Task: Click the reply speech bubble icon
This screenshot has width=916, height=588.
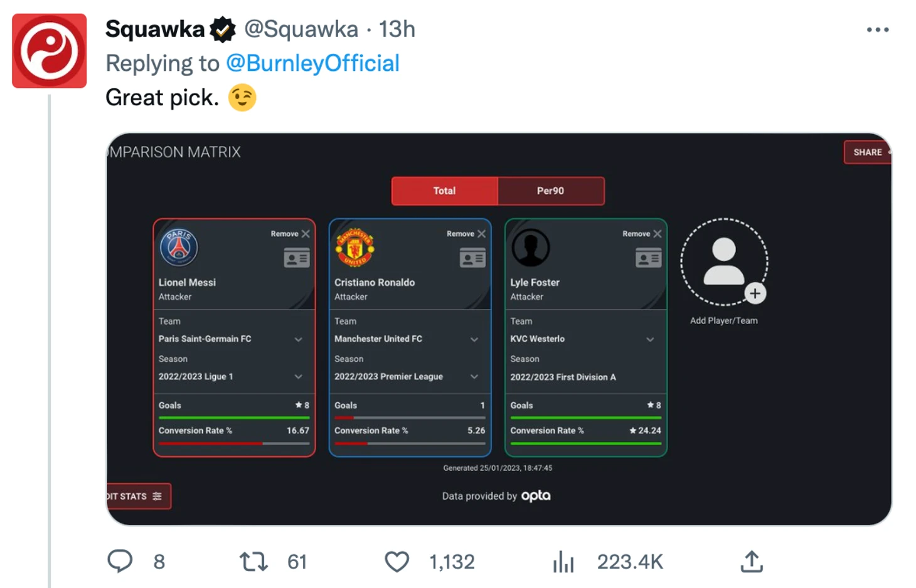Action: click(120, 561)
